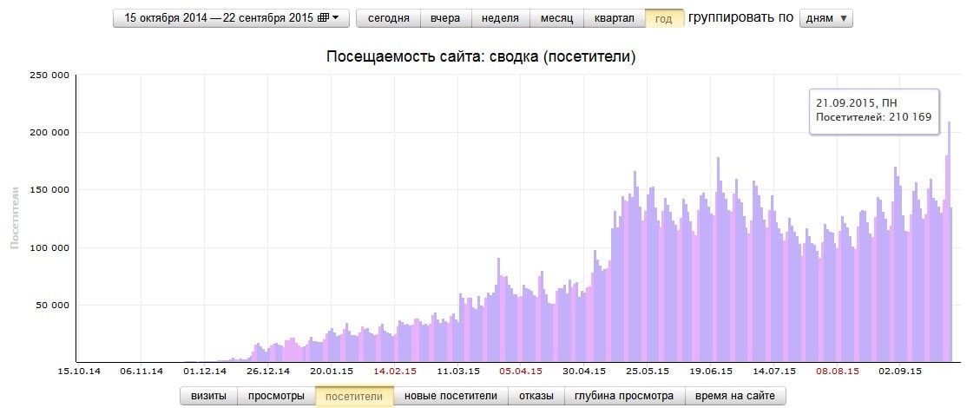The width and height of the screenshot is (980, 408).
Task: Click the y-axis value 50 000
Action: pos(52,305)
